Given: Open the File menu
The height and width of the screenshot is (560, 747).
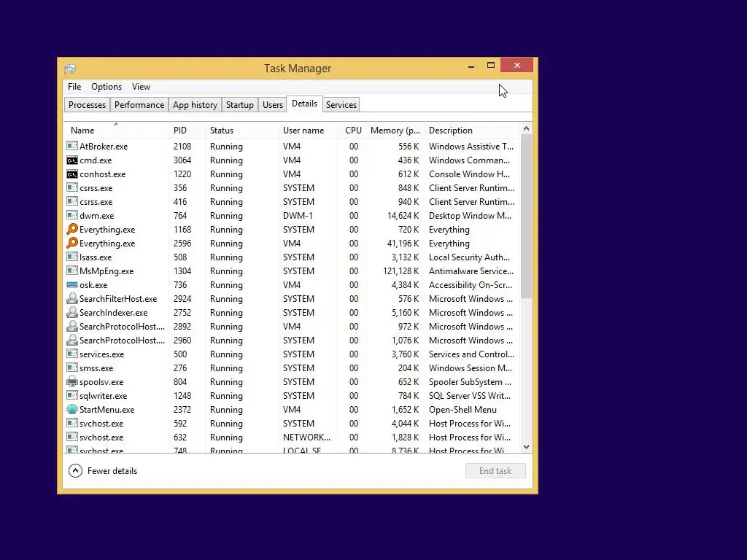Looking at the screenshot, I should [74, 87].
